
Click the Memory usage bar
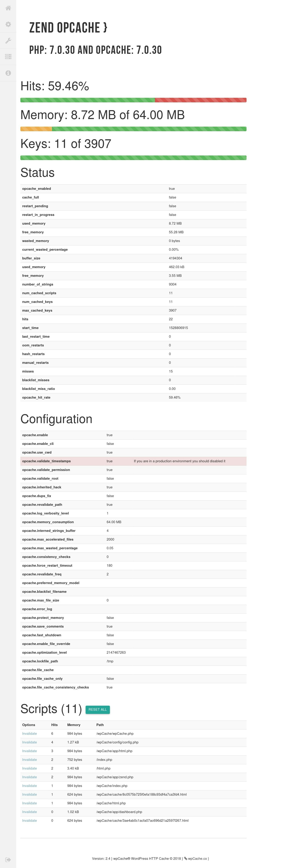pos(133,129)
